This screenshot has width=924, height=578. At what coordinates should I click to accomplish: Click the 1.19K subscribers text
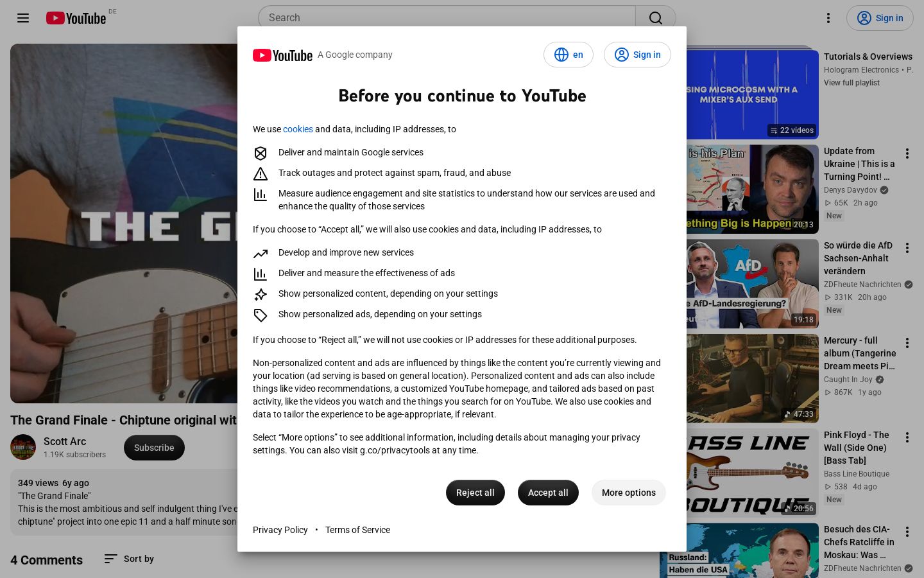click(74, 455)
